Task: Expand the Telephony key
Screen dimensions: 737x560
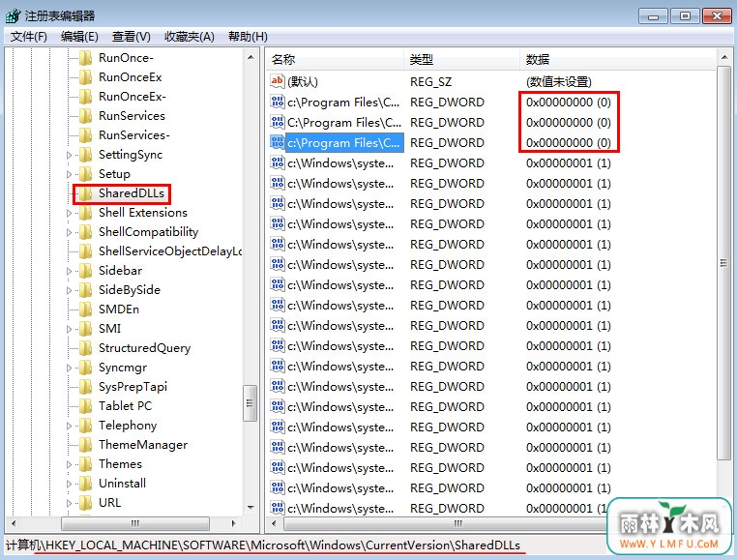Action: (x=69, y=426)
